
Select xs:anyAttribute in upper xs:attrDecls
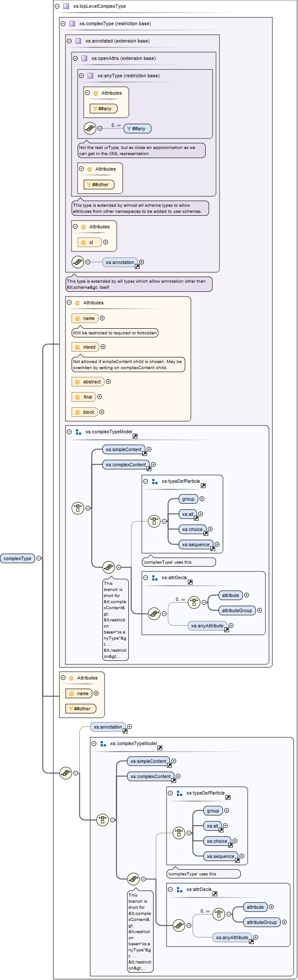click(207, 626)
